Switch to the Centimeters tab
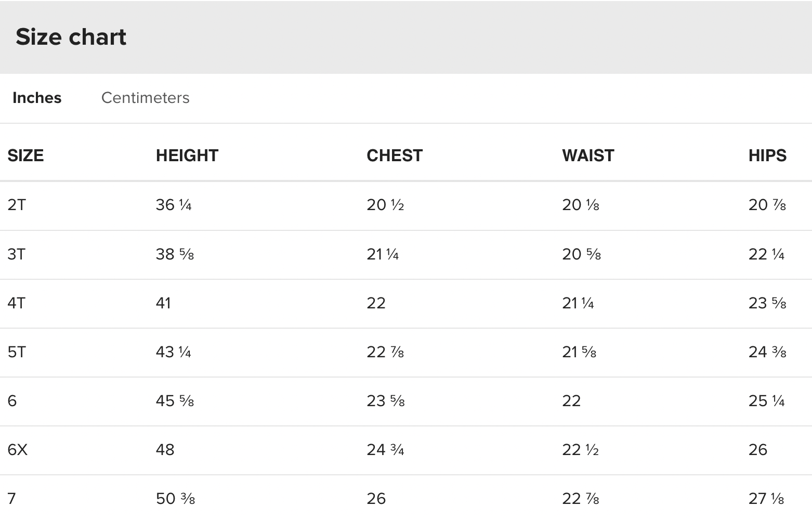The height and width of the screenshot is (519, 812). click(x=145, y=98)
